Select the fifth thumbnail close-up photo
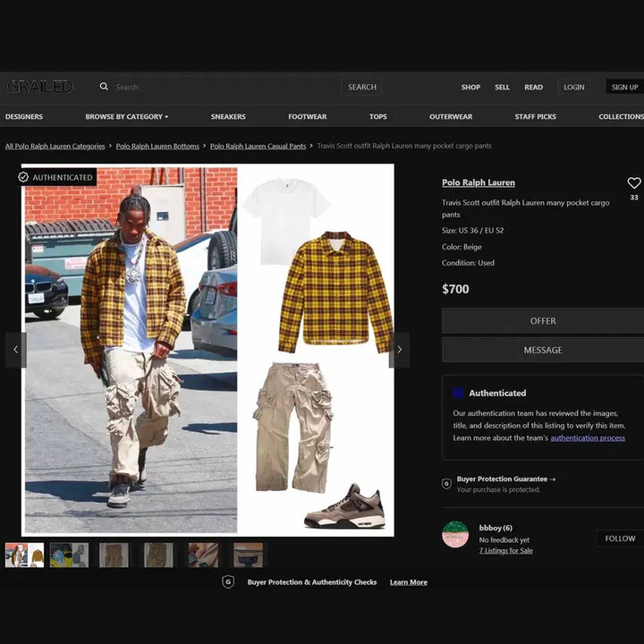 [x=203, y=555]
